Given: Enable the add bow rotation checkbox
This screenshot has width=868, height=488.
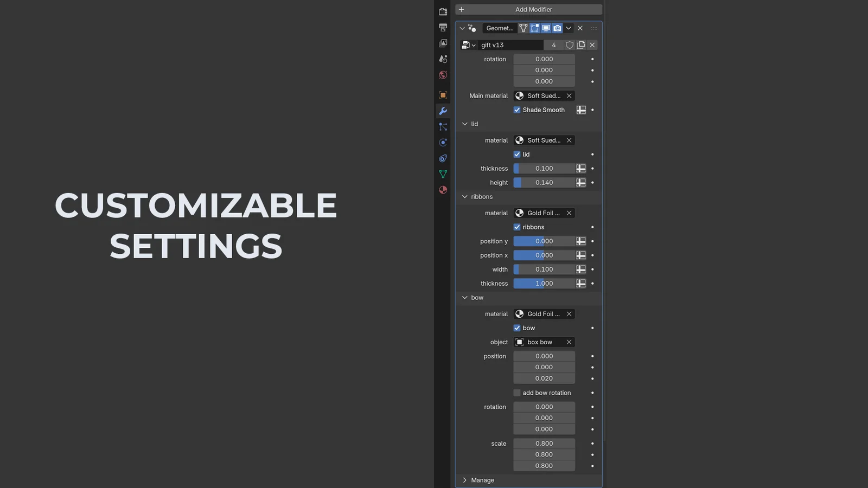Looking at the screenshot, I should click(x=517, y=393).
